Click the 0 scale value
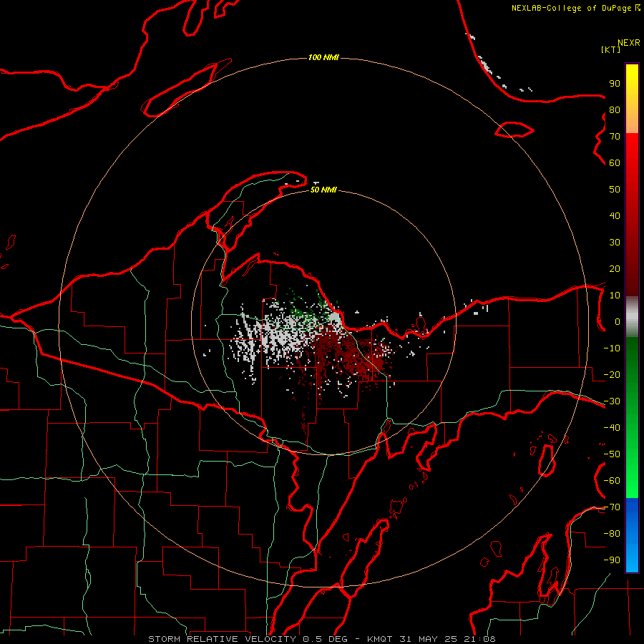The width and height of the screenshot is (644, 644). click(x=618, y=321)
